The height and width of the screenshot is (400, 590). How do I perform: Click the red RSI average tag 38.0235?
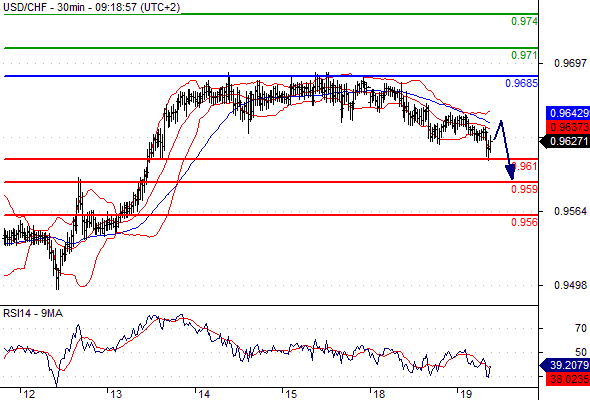coord(568,379)
